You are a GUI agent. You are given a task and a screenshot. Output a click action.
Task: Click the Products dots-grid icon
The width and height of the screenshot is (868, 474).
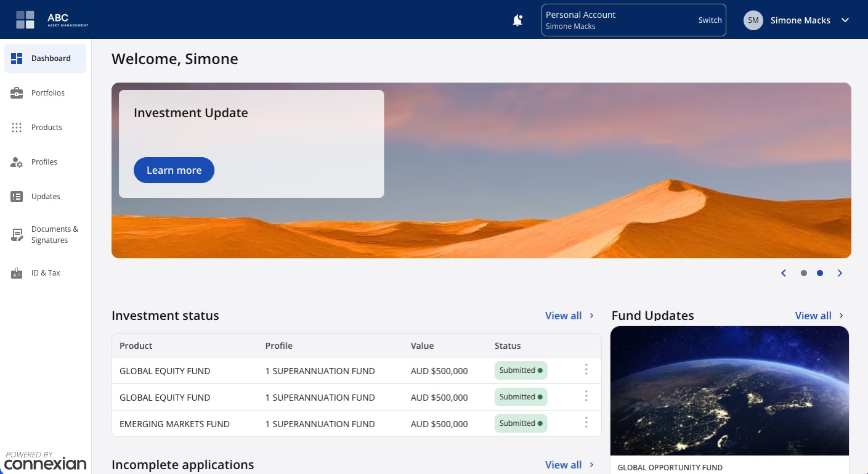tap(17, 128)
